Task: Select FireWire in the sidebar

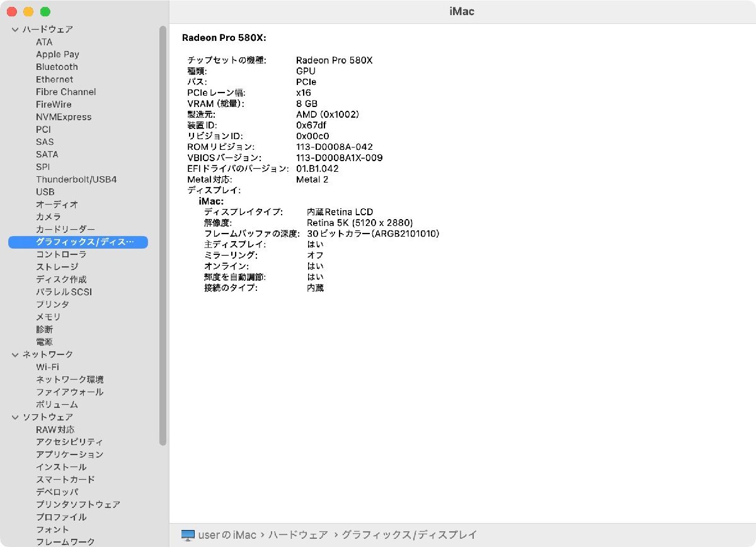Action: (x=54, y=104)
